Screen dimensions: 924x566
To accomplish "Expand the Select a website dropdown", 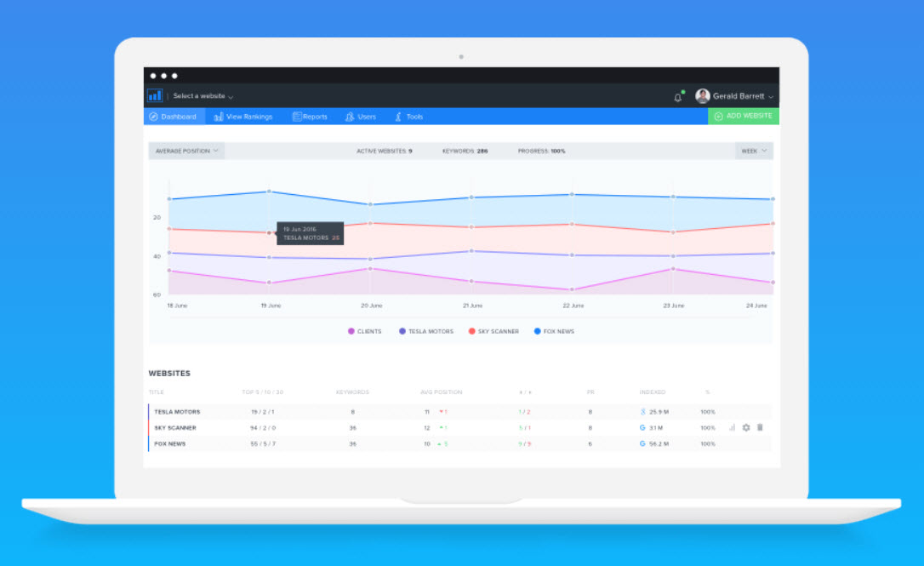I will tap(202, 97).
